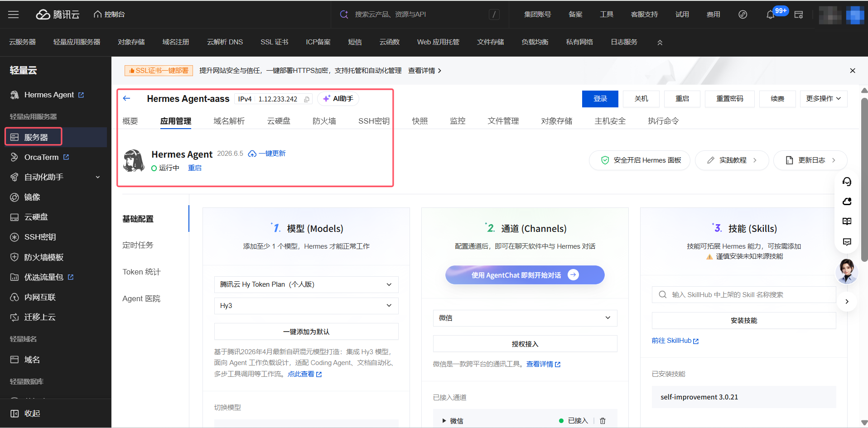This screenshot has height=428, width=868.
Task: Expand the 更多操作 dropdown
Action: click(824, 99)
